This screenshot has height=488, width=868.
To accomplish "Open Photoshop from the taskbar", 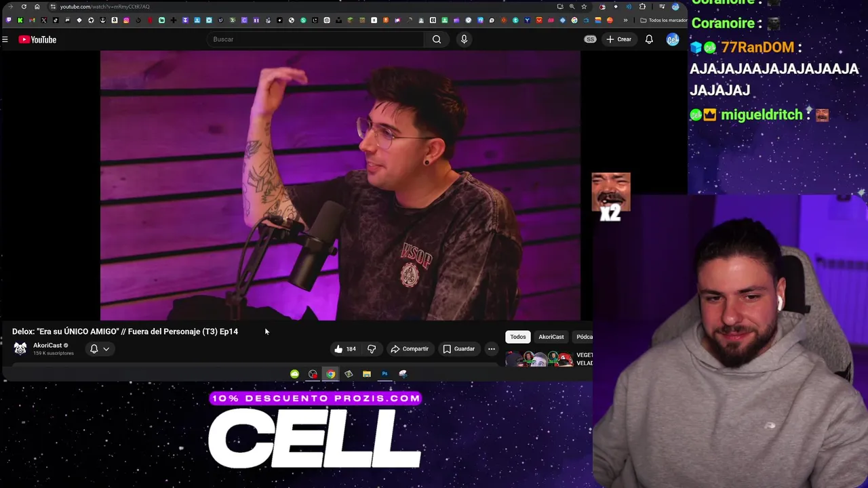I will coord(384,374).
